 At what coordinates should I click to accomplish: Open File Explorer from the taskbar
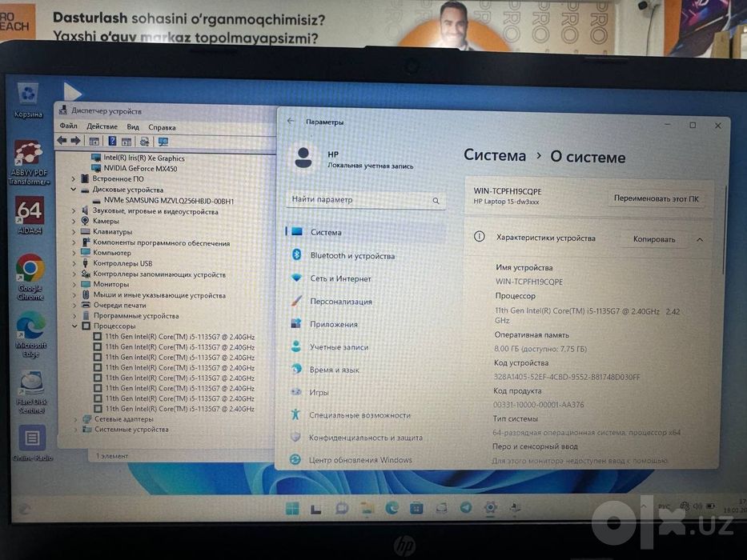367,508
